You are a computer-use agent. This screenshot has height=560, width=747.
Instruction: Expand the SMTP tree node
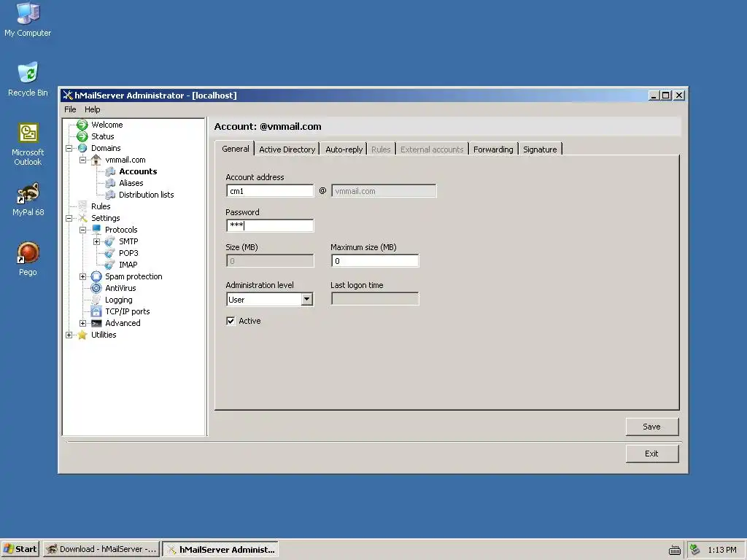[97, 241]
